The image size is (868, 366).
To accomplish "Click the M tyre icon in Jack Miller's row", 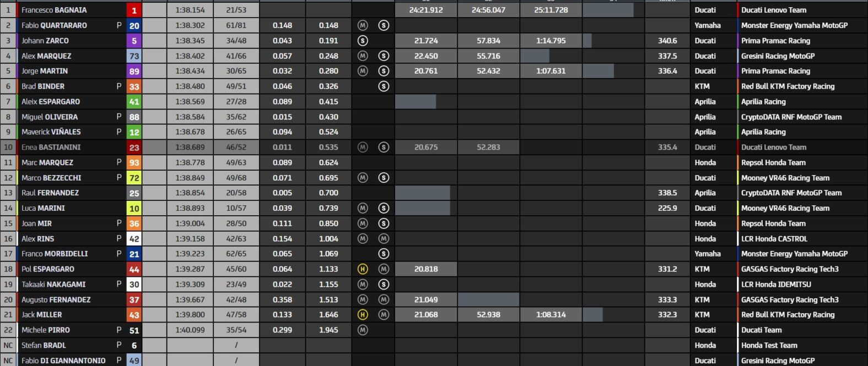I will click(384, 315).
